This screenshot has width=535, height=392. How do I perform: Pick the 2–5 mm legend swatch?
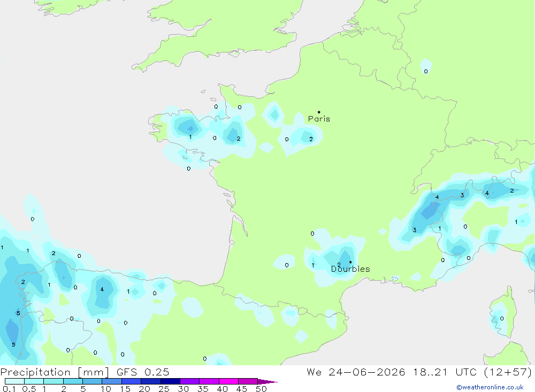pyautogui.click(x=73, y=381)
